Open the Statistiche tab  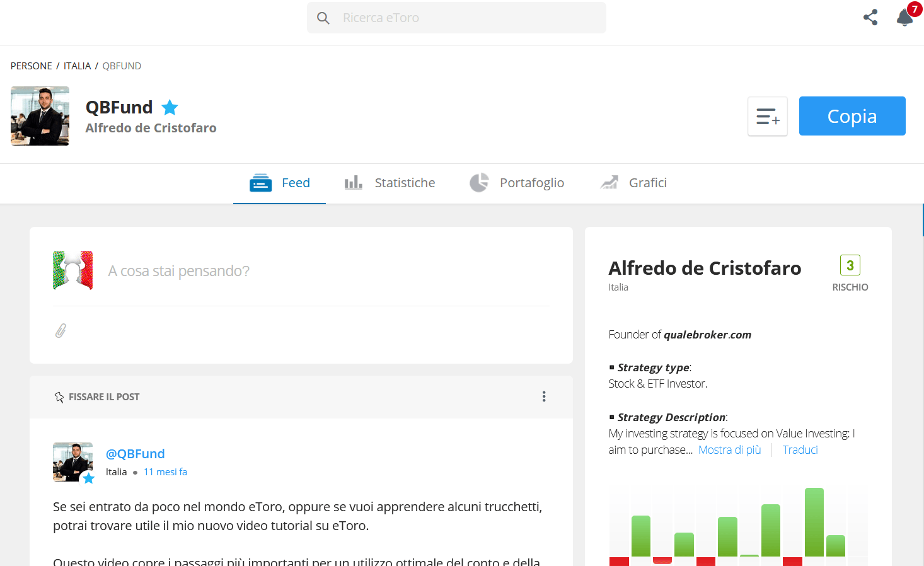pyautogui.click(x=390, y=183)
